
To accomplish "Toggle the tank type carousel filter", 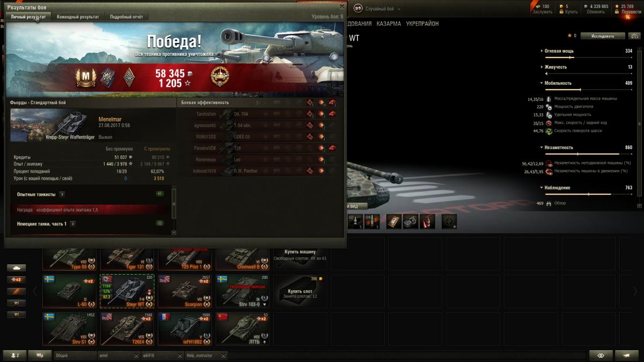I will coord(16,268).
